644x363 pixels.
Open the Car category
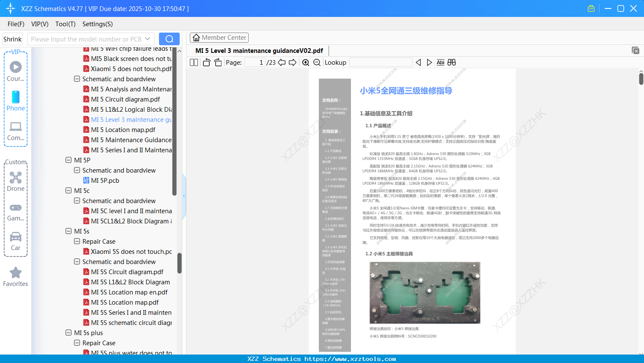16,241
